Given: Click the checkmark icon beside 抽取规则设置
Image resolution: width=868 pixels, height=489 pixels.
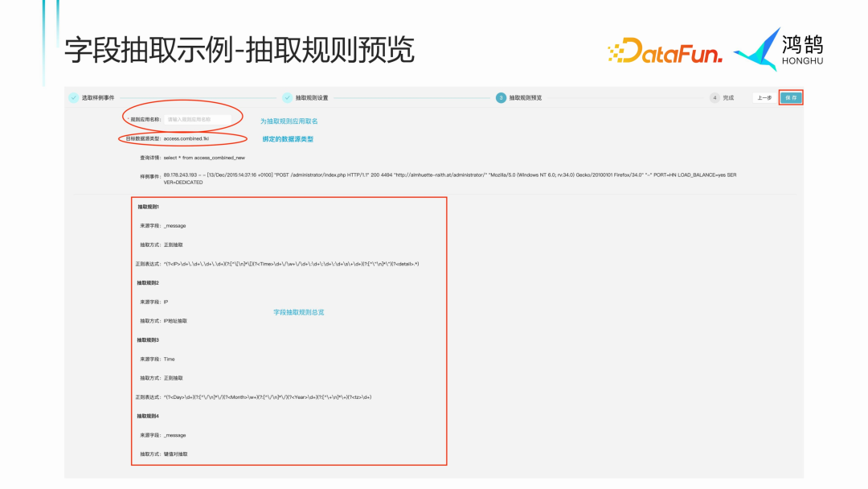Looking at the screenshot, I should coord(286,97).
